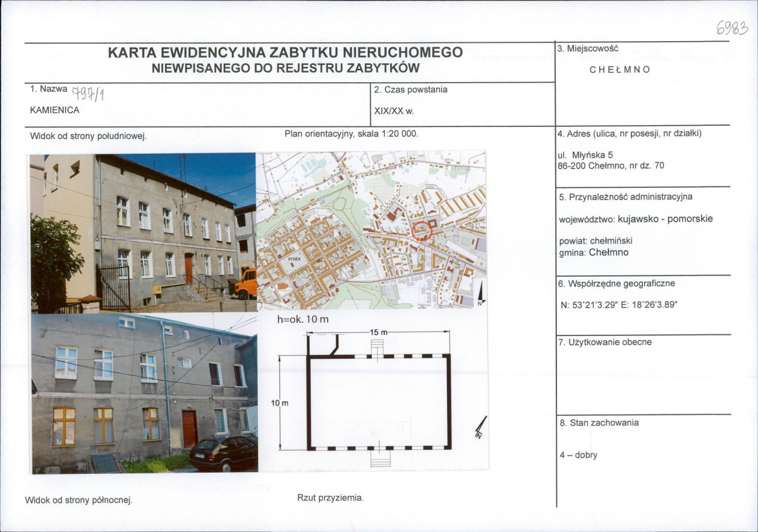
Task: Click the geographic coordinates text
Action: point(619,305)
